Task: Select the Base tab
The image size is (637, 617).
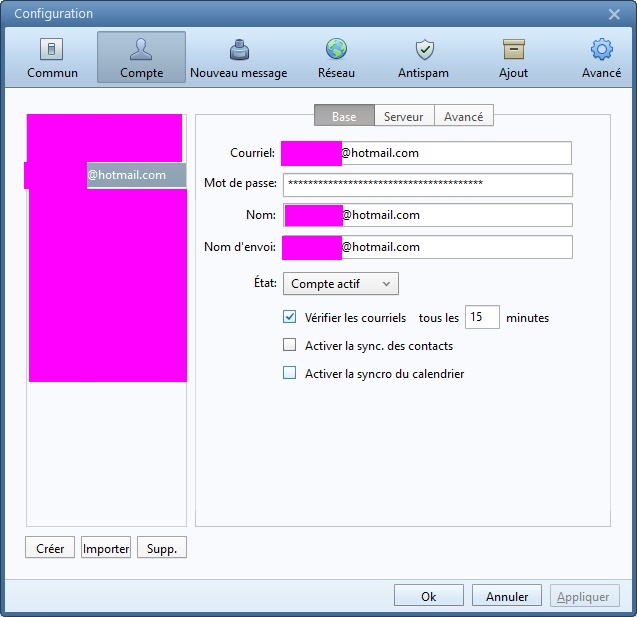Action: 343,117
